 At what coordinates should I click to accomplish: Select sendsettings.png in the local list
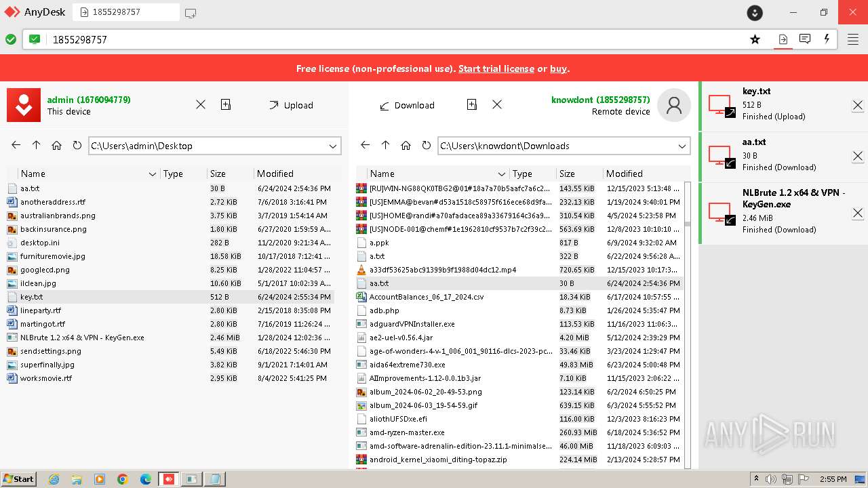click(x=171, y=351)
